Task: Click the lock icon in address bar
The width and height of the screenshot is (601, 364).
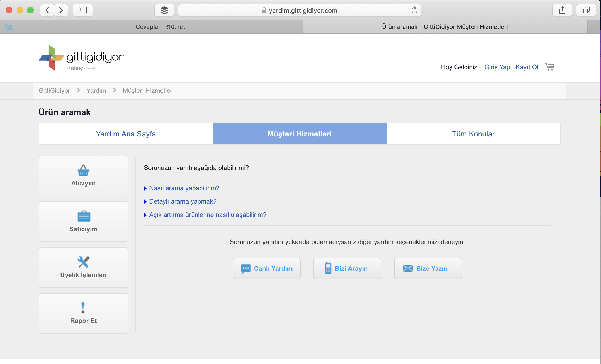Action: tap(264, 10)
